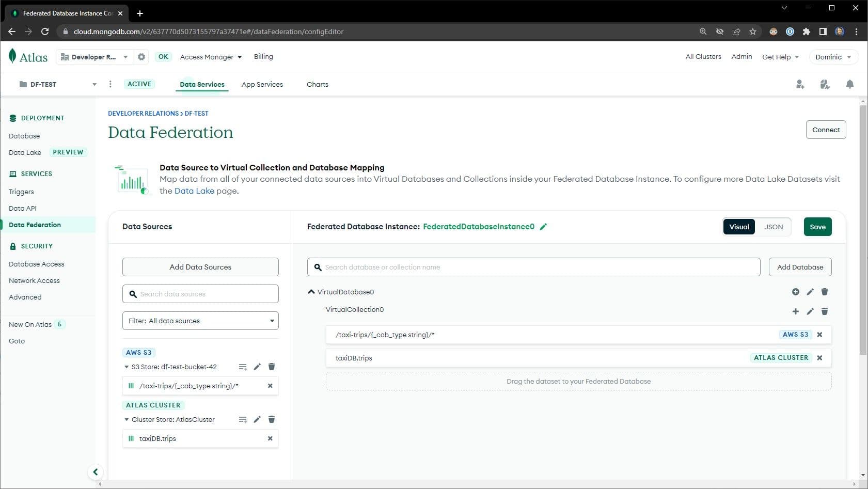Add collection with VirtualDatabase0 plus-circle icon

(x=796, y=292)
